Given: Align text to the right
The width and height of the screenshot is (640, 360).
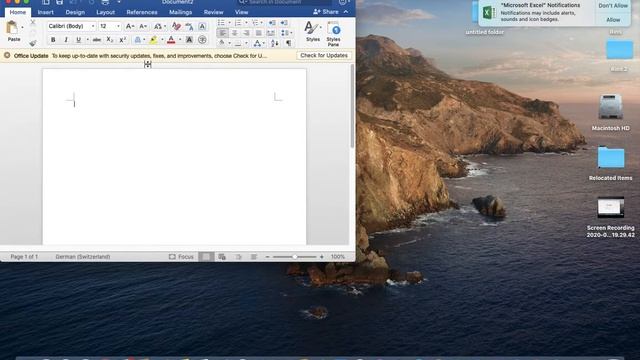Looking at the screenshot, I should click(246, 33).
